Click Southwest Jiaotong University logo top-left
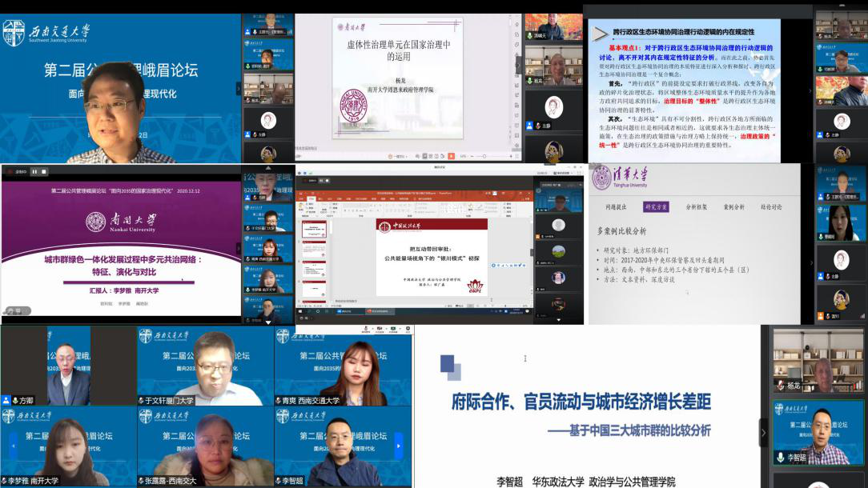 tap(14, 33)
